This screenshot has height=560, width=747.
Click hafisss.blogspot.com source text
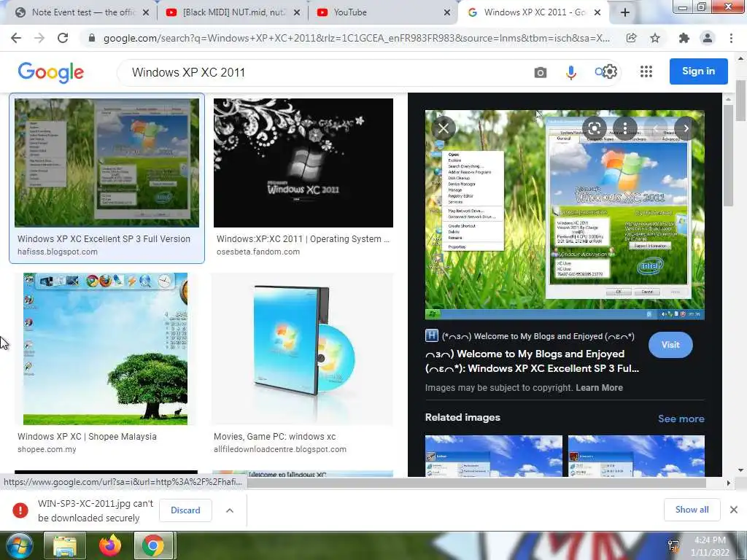(x=57, y=252)
